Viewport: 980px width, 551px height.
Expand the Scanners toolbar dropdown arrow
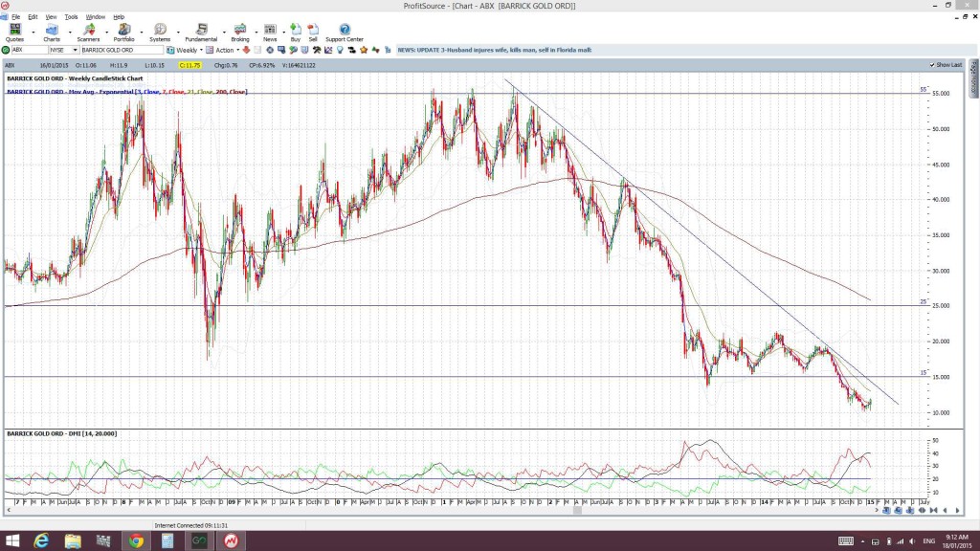[106, 32]
